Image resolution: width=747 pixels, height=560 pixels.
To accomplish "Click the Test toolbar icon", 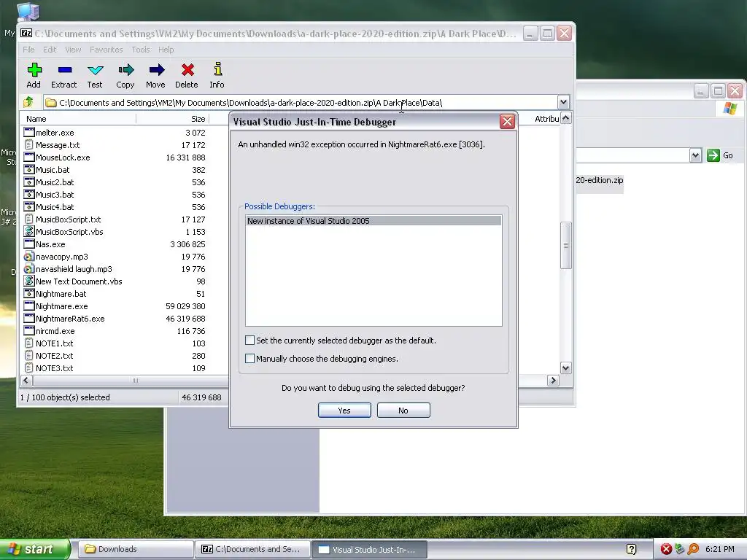I will click(95, 71).
